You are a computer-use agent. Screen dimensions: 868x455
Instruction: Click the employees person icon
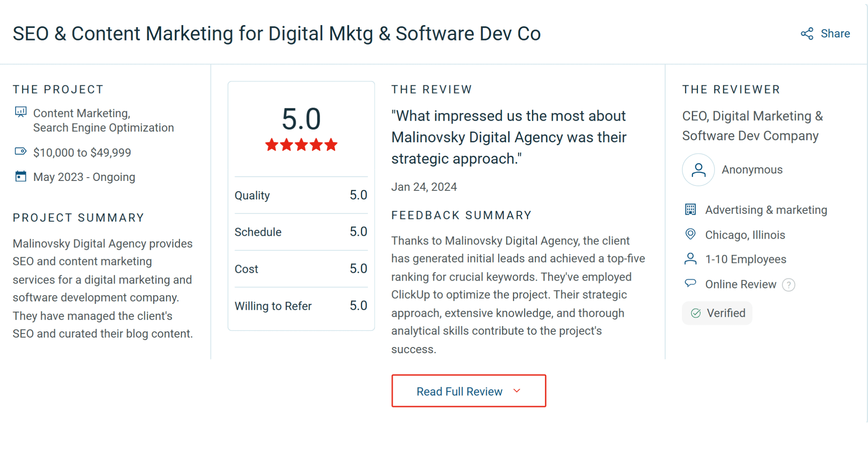(690, 259)
